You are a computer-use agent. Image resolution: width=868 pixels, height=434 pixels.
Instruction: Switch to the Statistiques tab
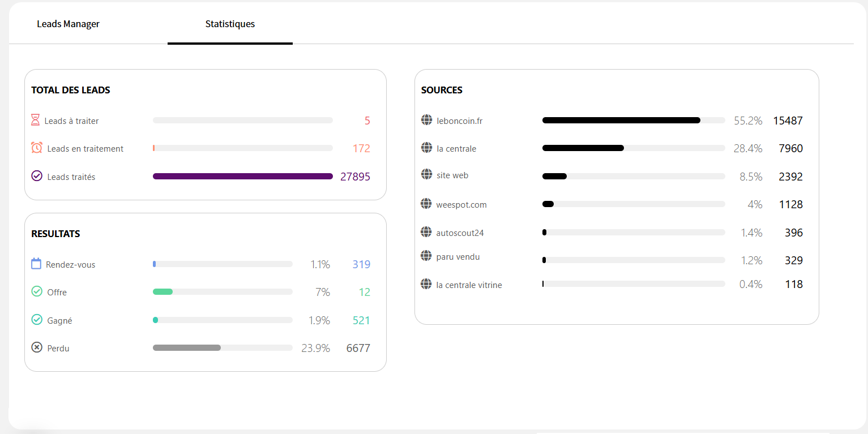coord(230,24)
